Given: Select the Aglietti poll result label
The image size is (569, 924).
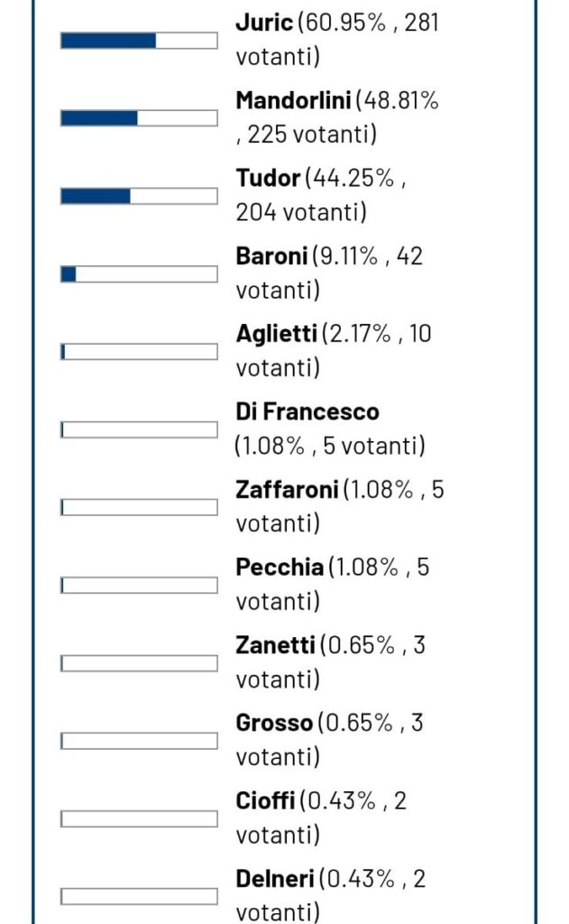Looking at the screenshot, I should point(334,351).
